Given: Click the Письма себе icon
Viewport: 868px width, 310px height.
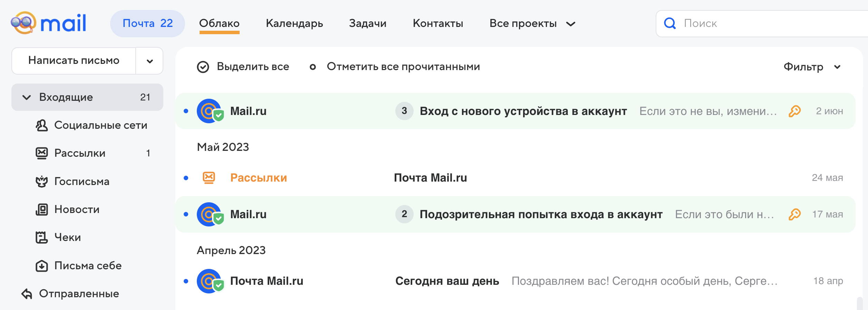Looking at the screenshot, I should coord(42,266).
